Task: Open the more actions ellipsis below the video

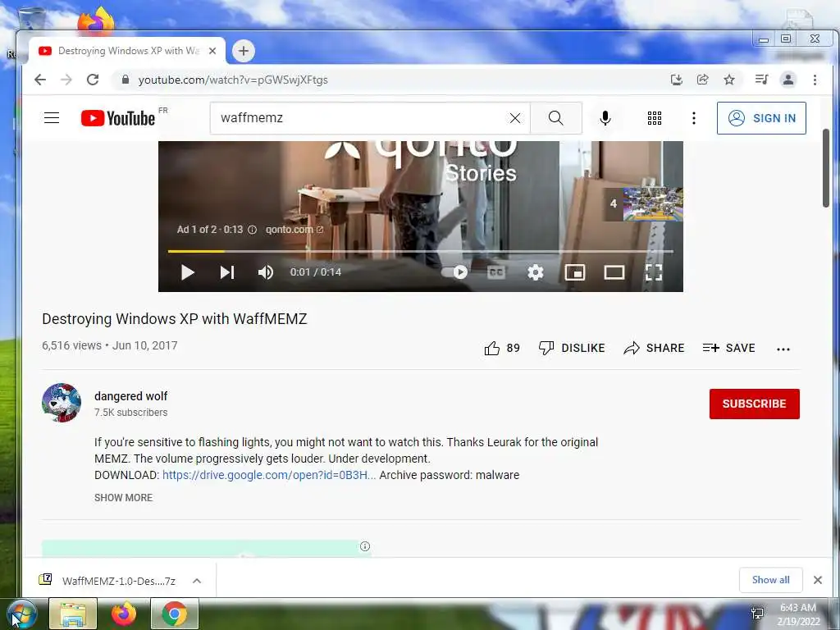Action: pyautogui.click(x=783, y=349)
